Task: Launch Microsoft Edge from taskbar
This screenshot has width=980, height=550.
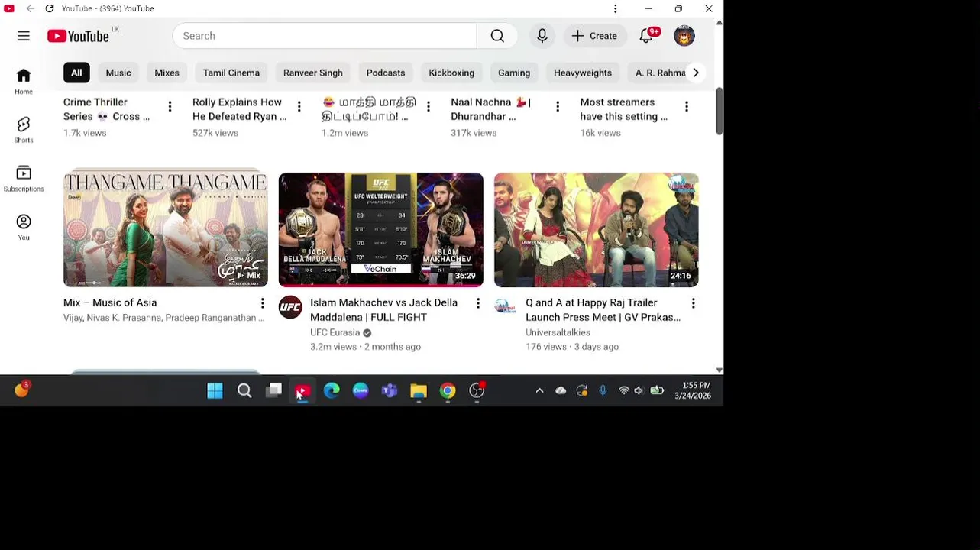Action: [x=332, y=391]
